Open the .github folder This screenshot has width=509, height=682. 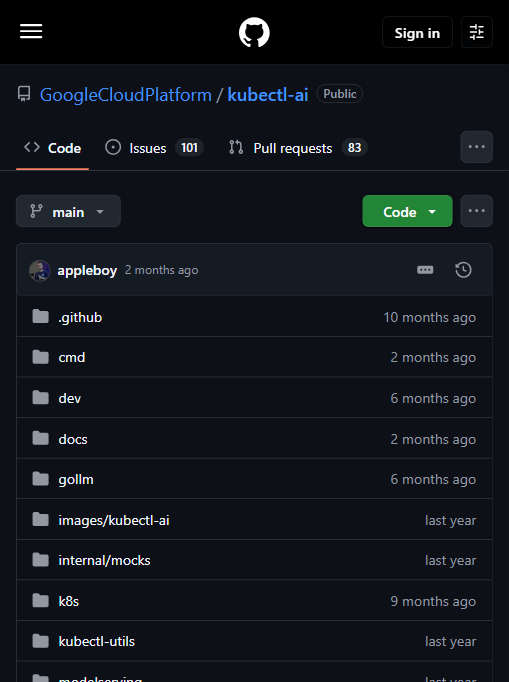pos(80,318)
